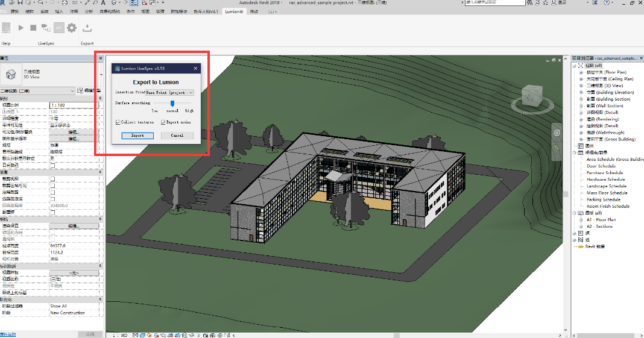Screen dimensions: 644x338
Task: Click the Text tool letter A icon
Action: (x=104, y=2)
